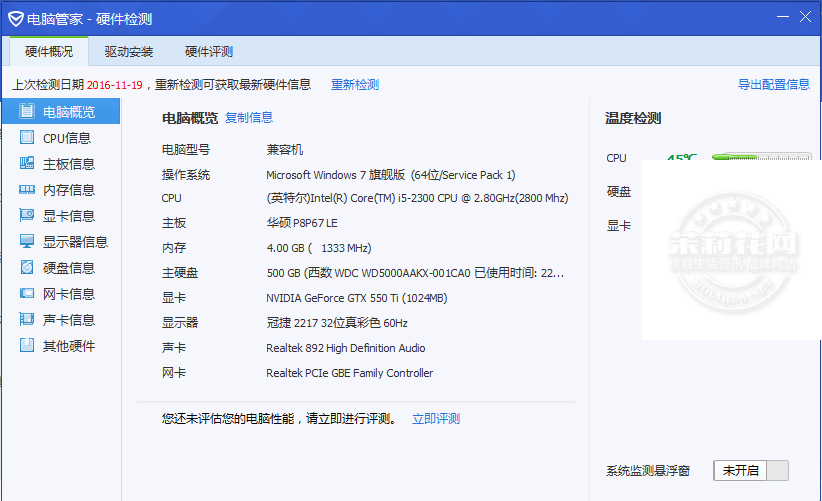Click the 500 GB 西数 WDC hard disk value
The height and width of the screenshot is (501, 822).
415,273
